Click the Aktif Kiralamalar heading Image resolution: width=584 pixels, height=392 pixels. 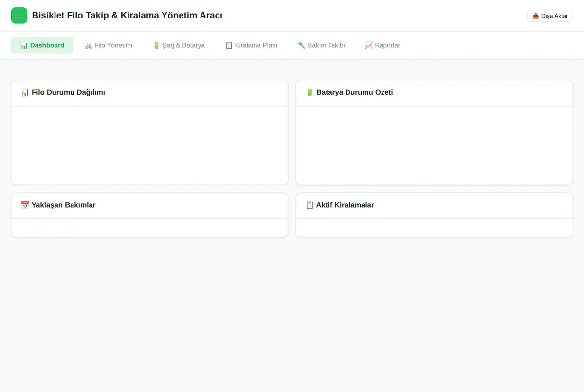[x=340, y=205]
